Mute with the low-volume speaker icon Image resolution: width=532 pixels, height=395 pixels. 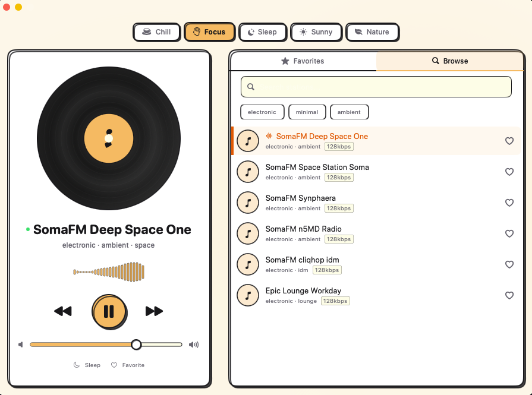click(x=21, y=345)
